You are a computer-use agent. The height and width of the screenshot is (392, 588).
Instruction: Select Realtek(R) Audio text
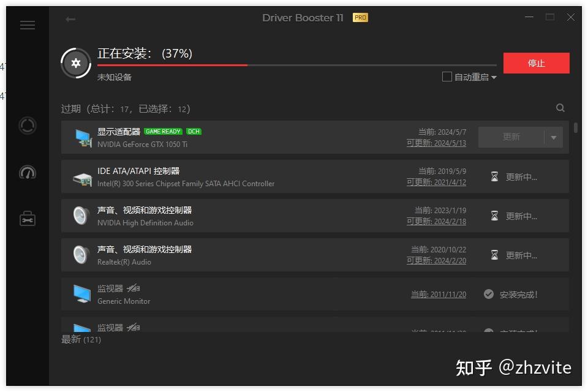124,262
